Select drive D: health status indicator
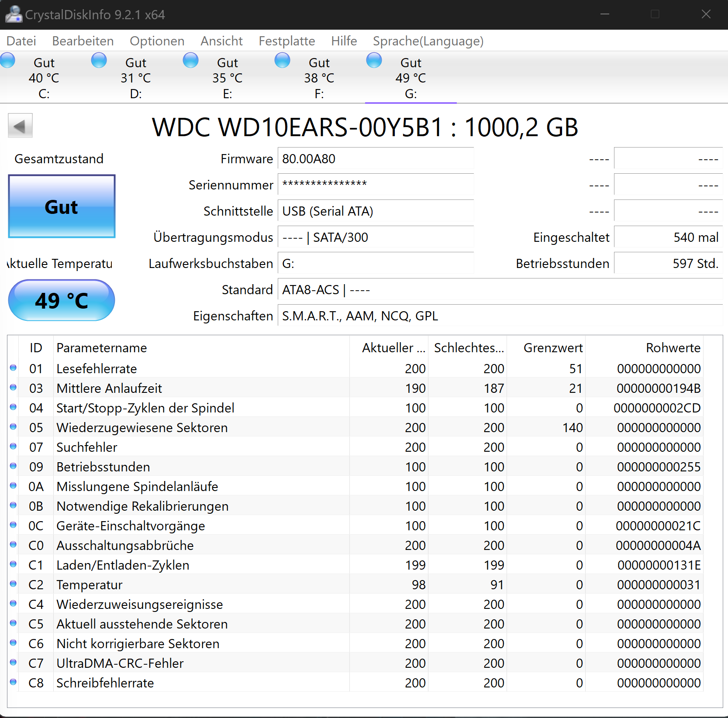This screenshot has height=718, width=728. click(x=99, y=60)
